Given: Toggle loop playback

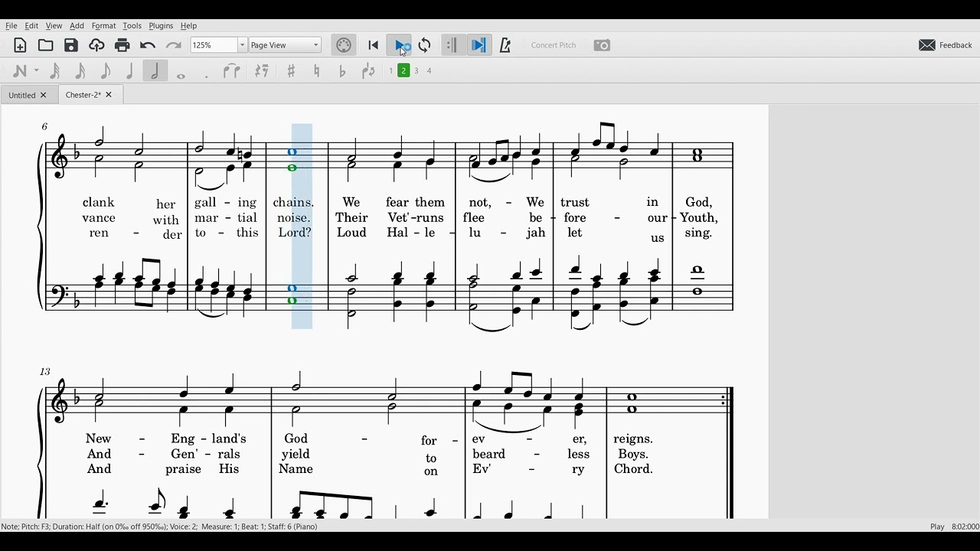Looking at the screenshot, I should tap(425, 45).
